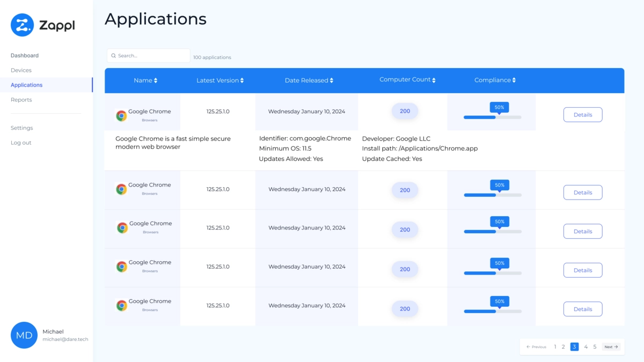Select Devices in the sidebar
This screenshot has width=644, height=362.
(21, 70)
